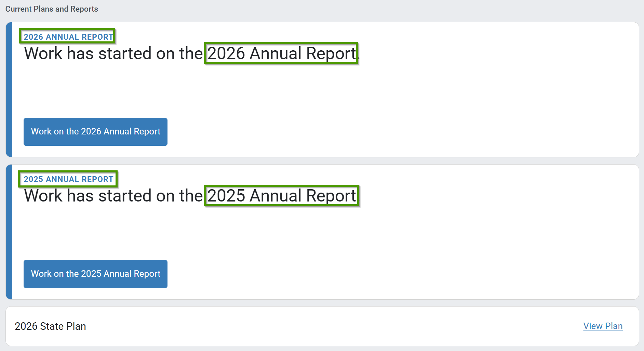The width and height of the screenshot is (644, 351).
Task: Select the small 2025 ANNUAL REPORT label
Action: point(68,179)
